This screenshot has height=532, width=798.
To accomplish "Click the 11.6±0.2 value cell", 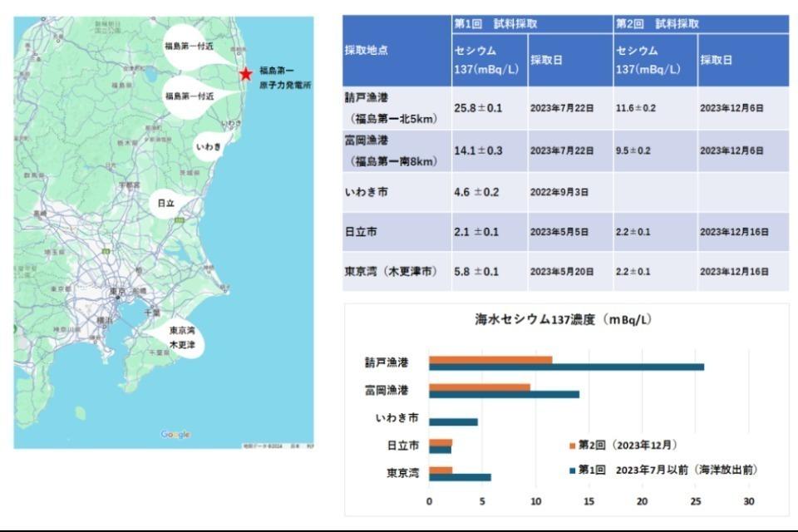I will 635,108.
